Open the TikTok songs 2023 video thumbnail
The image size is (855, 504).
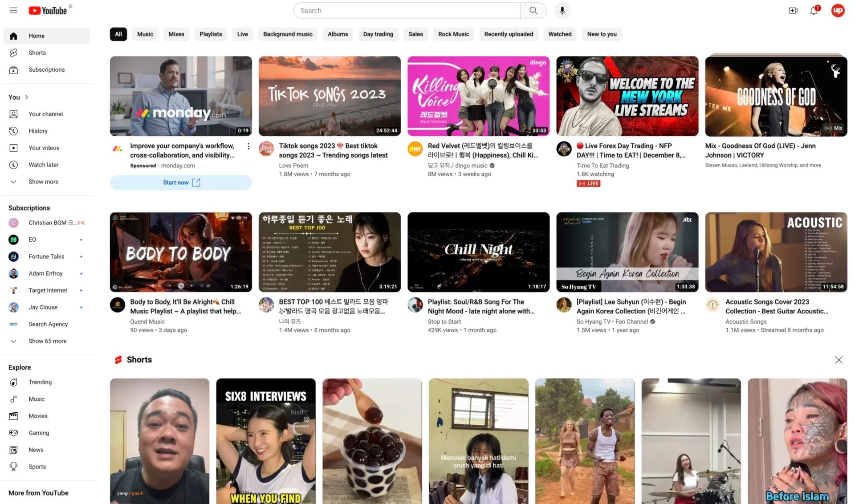[x=330, y=96]
